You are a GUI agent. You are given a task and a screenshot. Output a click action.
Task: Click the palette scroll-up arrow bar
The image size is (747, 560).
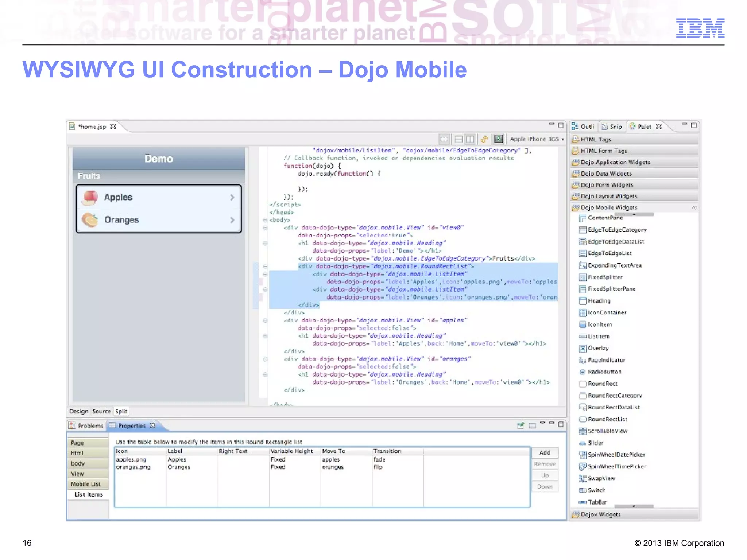pyautogui.click(x=634, y=215)
